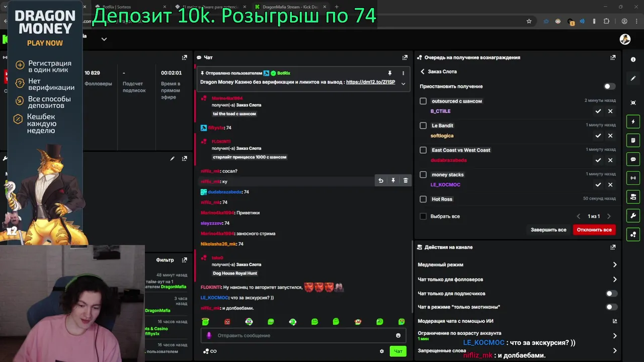This screenshot has width=644, height=362.
Task: Pop out the channel actions panel
Action: [x=612, y=247]
